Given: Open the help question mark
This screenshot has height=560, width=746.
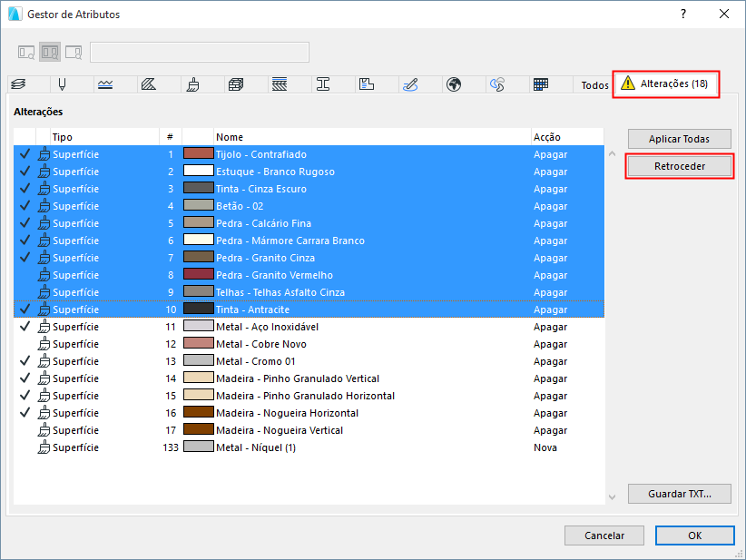Looking at the screenshot, I should pyautogui.click(x=683, y=14).
